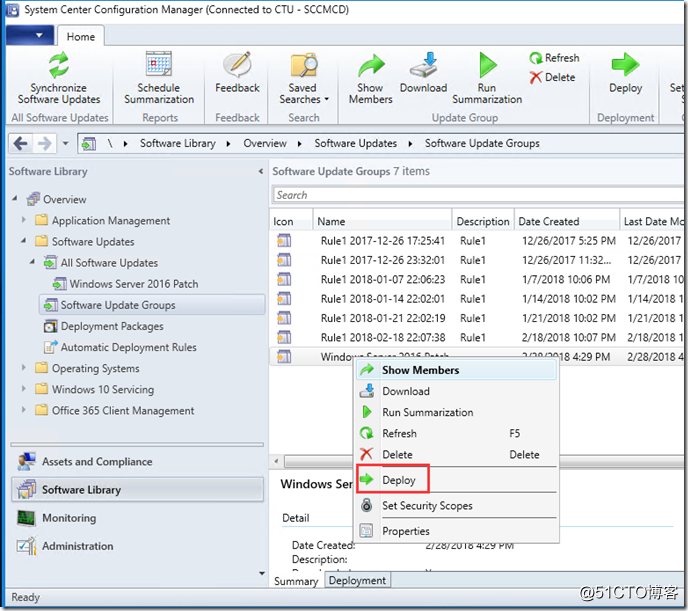Open the Home ribbon tab
This screenshot has width=688, height=611.
(81, 36)
